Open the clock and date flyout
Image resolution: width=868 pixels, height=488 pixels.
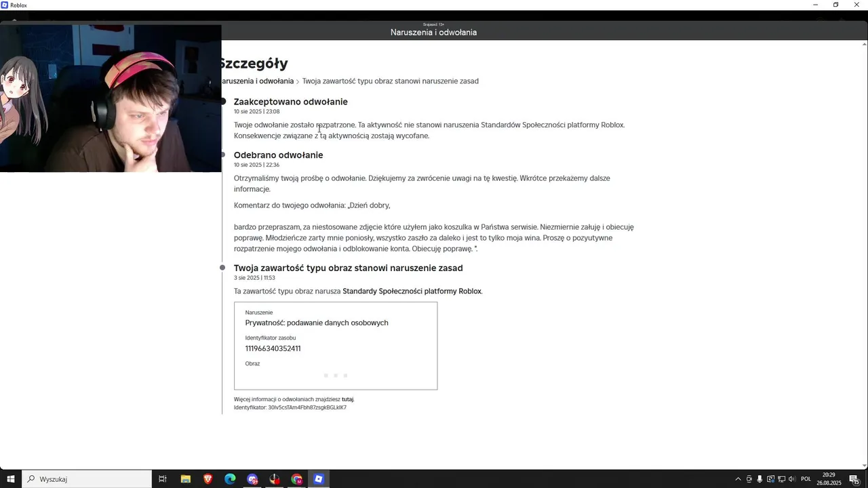pos(829,479)
